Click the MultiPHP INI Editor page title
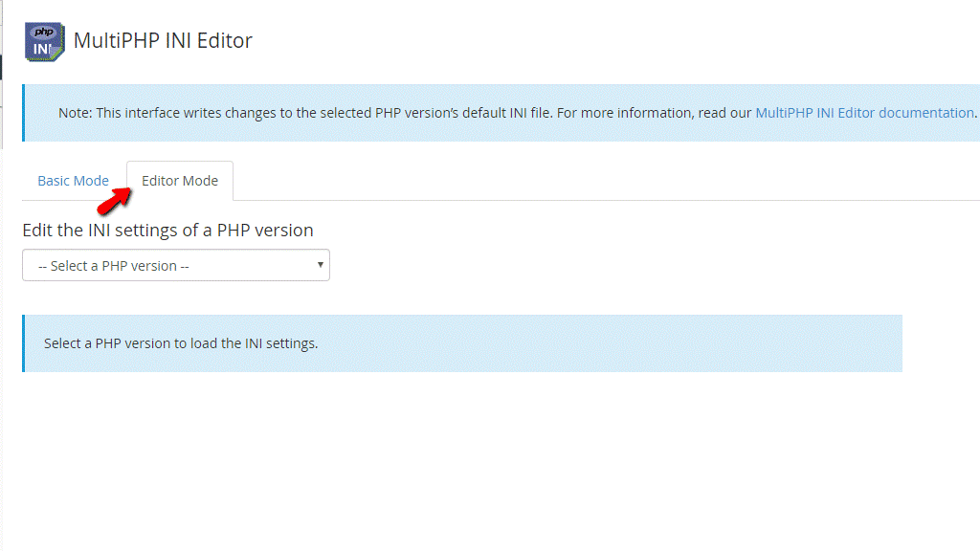 pyautogui.click(x=163, y=40)
